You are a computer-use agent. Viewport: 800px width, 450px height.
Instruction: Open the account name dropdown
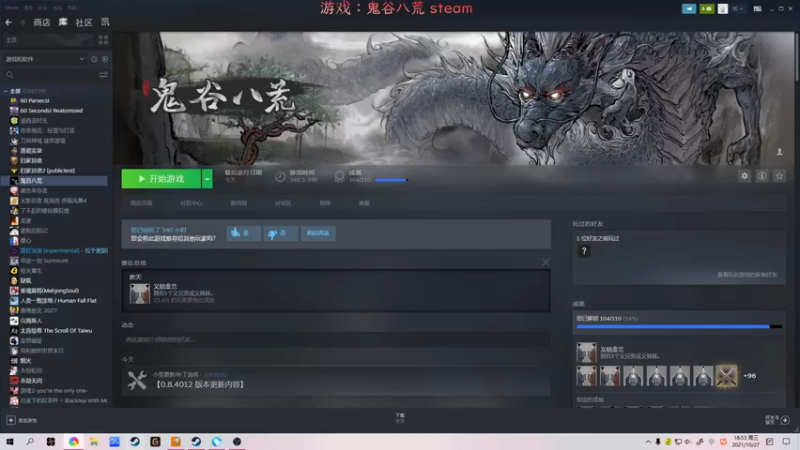tap(738, 9)
